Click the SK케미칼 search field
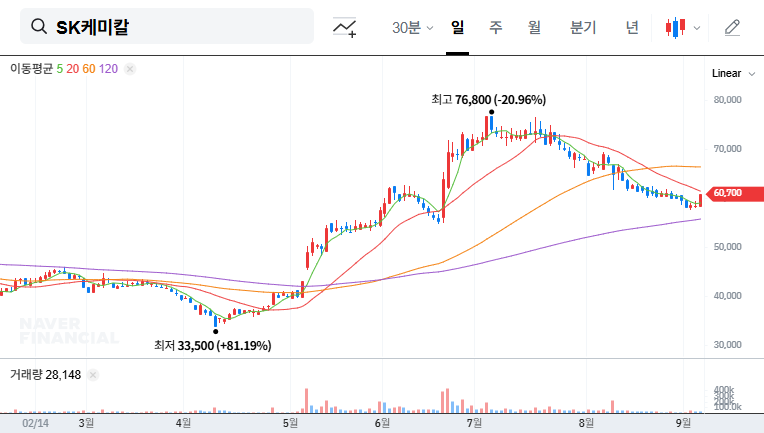The width and height of the screenshot is (764, 433). (167, 26)
